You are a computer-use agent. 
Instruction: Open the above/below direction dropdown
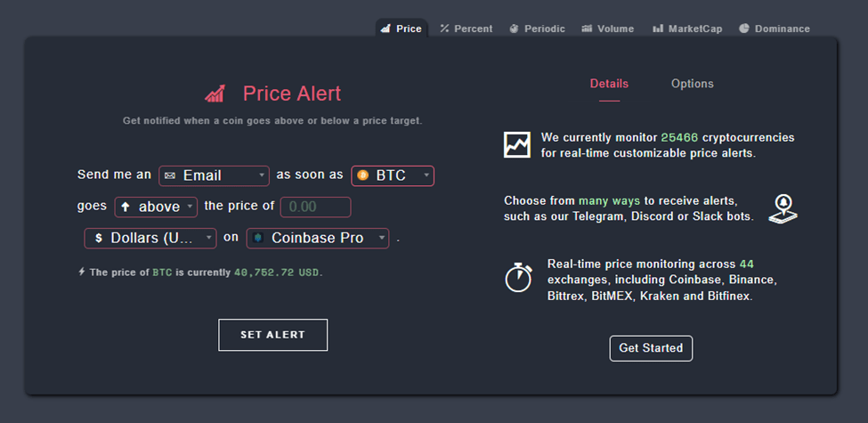click(x=156, y=207)
